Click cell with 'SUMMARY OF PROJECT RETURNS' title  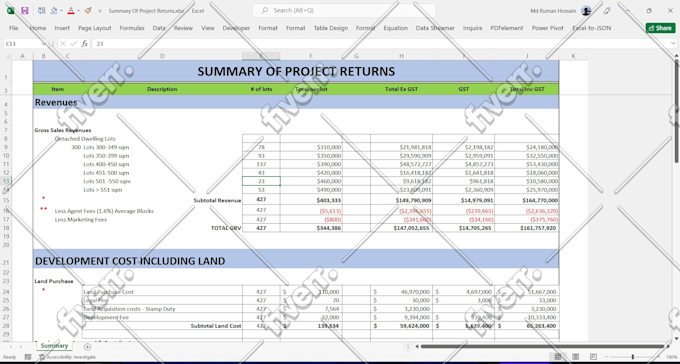[x=296, y=71]
